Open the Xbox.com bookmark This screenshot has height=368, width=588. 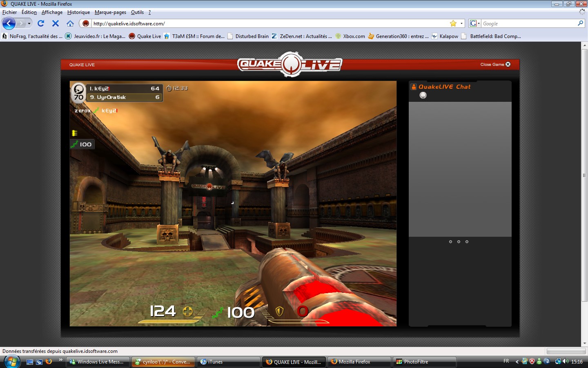coord(350,36)
